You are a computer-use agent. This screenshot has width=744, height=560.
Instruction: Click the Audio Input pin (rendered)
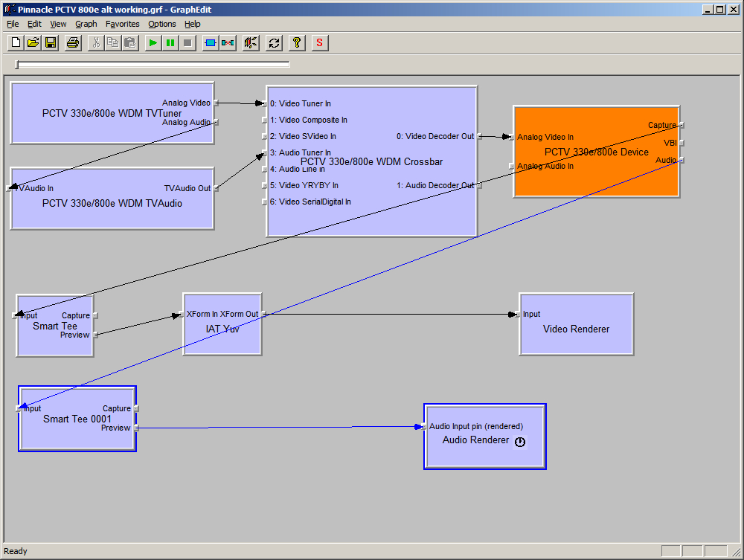(424, 426)
